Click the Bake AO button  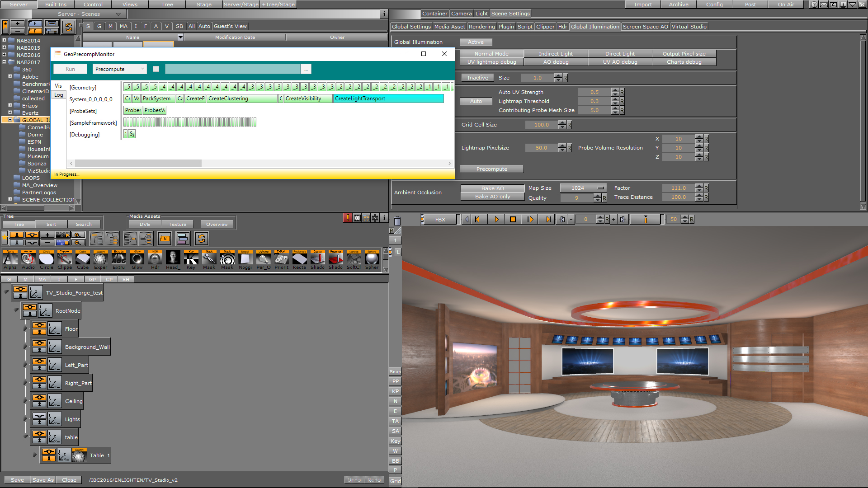pos(491,188)
